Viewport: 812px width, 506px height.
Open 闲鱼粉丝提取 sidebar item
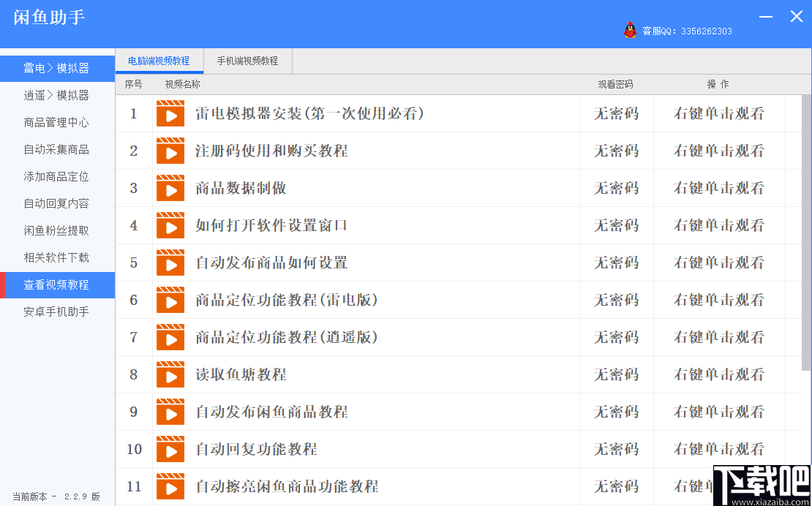[57, 230]
